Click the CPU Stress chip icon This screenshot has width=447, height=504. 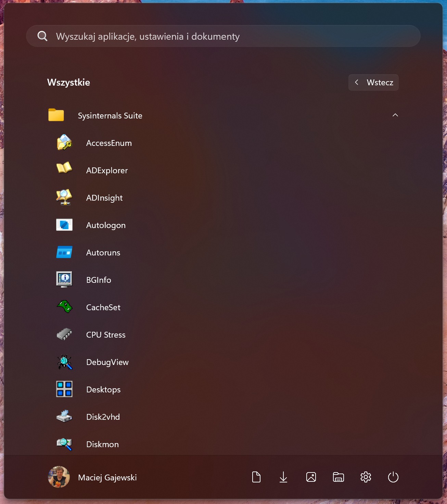(x=64, y=334)
